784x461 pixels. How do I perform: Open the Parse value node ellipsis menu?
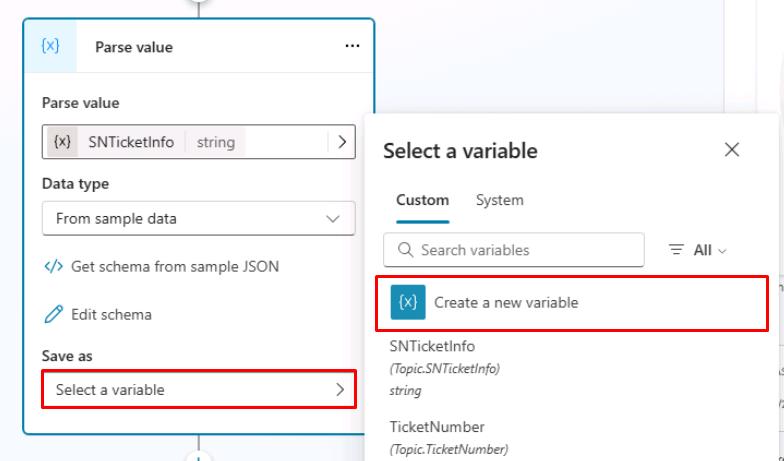tap(352, 46)
